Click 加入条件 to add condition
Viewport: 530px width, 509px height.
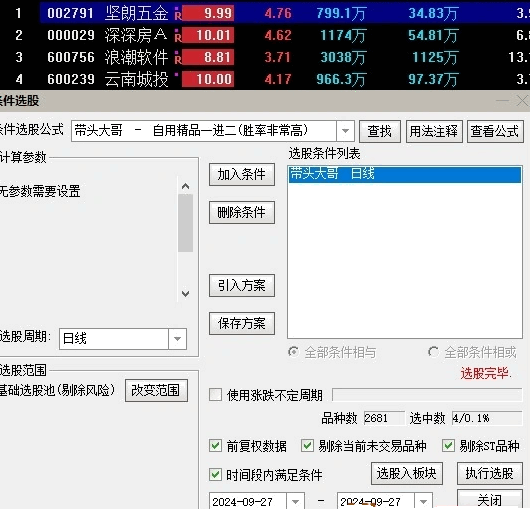[242, 174]
